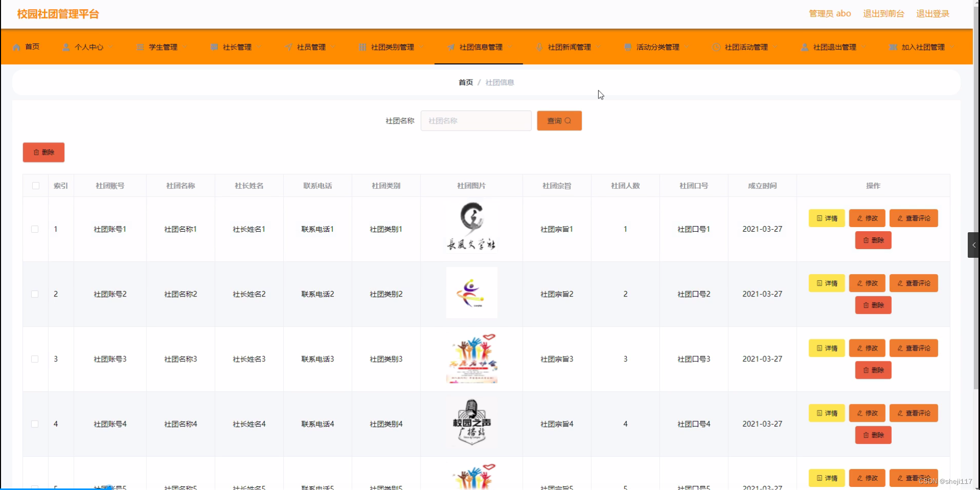The image size is (980, 490).
Task: Click the 加入社团管理 menu icon
Action: [x=893, y=47]
